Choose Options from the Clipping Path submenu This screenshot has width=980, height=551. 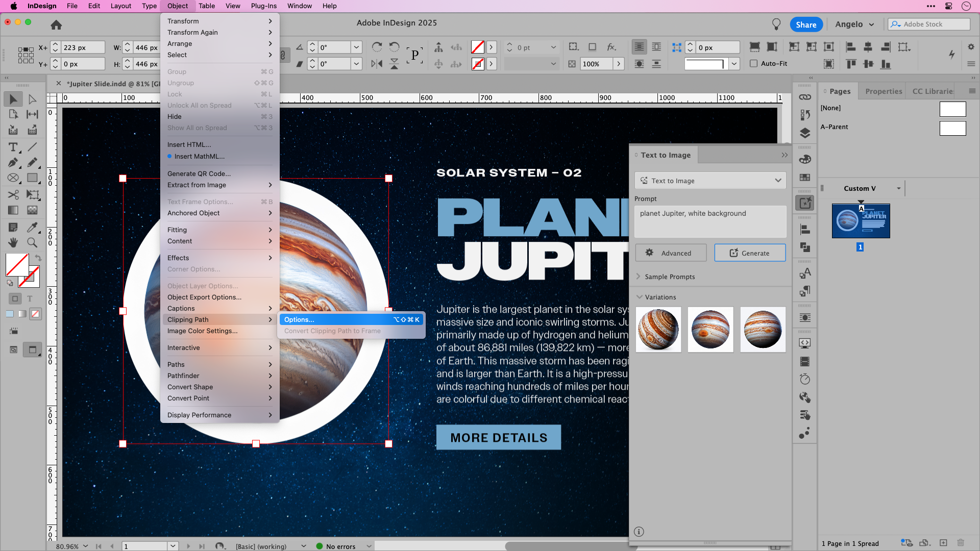click(x=299, y=319)
